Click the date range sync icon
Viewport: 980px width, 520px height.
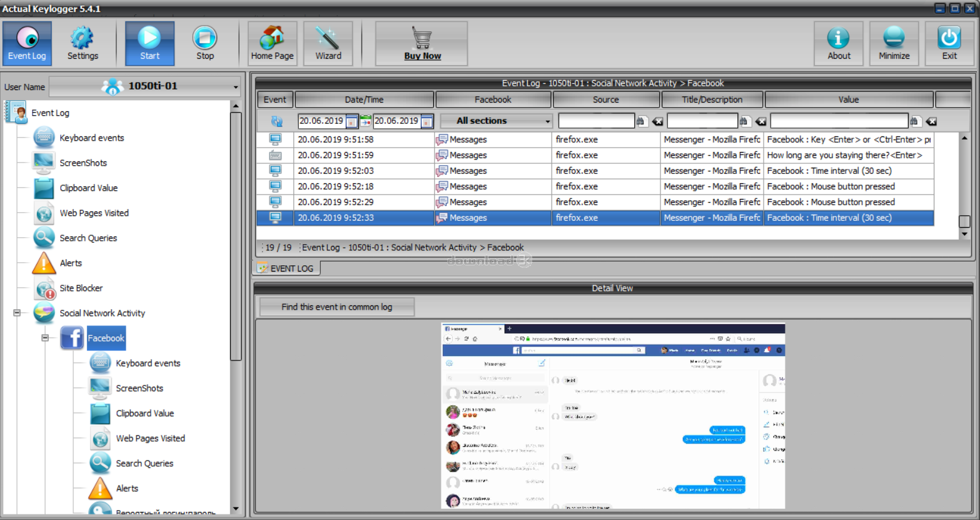tap(366, 121)
